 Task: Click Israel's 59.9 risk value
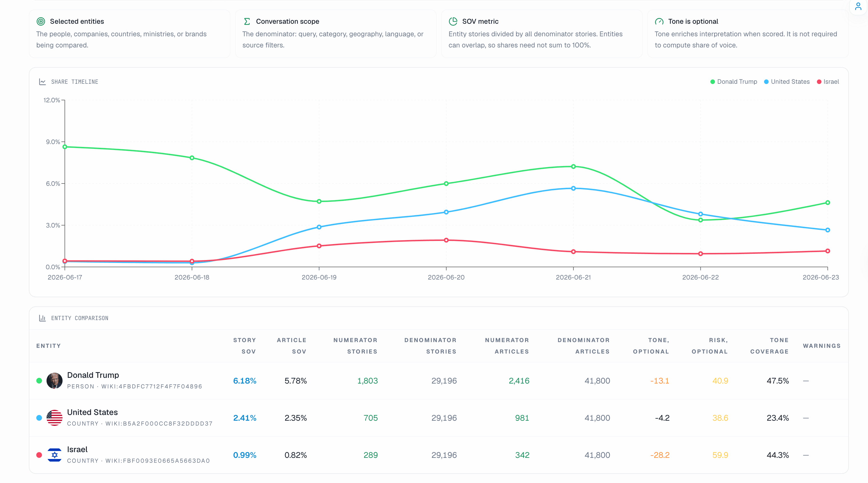click(x=720, y=455)
